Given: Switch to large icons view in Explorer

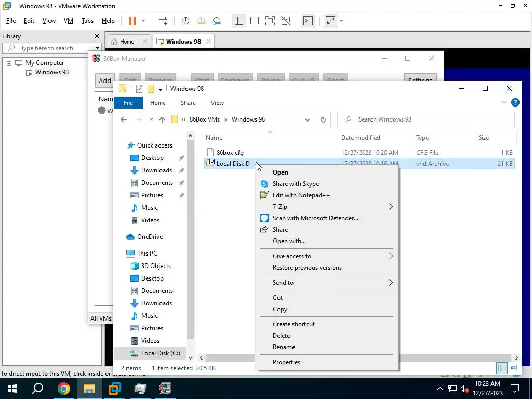Looking at the screenshot, I should click(513, 368).
